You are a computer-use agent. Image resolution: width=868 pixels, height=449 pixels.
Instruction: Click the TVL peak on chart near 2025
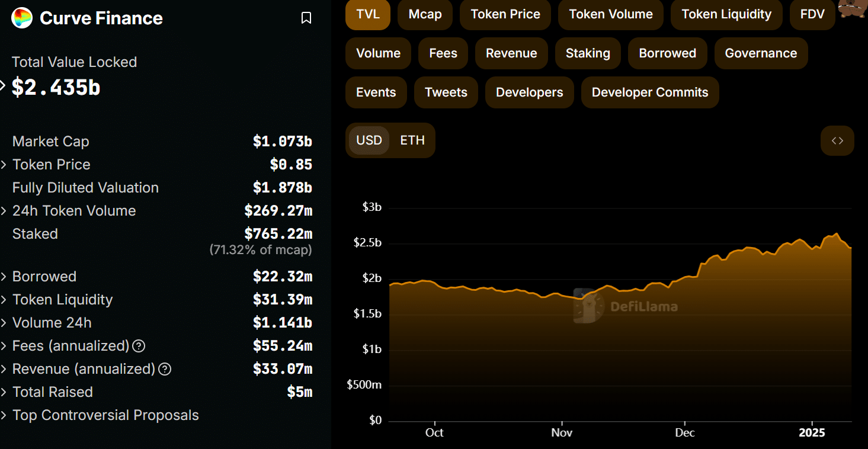(836, 234)
